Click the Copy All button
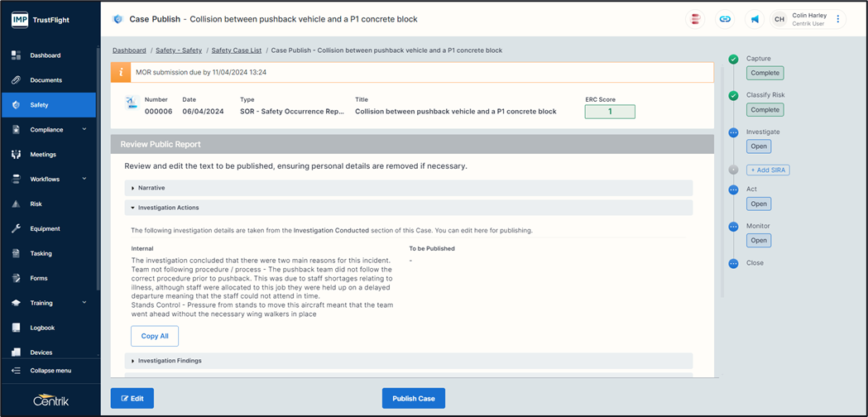 (155, 336)
